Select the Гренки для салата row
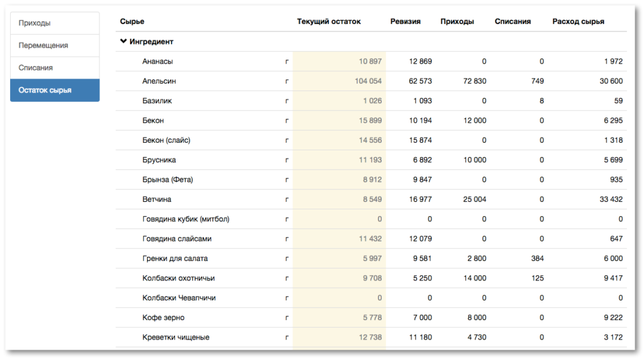 click(x=371, y=258)
